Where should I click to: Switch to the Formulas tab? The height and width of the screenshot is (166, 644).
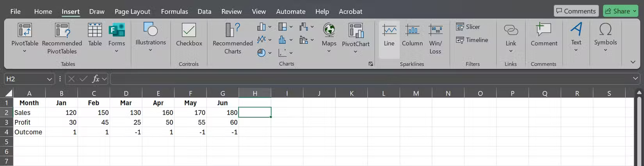click(x=174, y=11)
